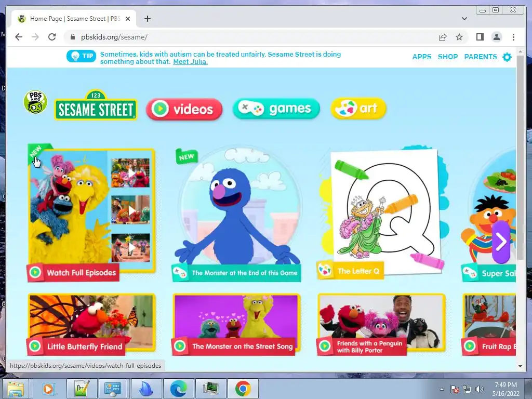Open SHOP in the top menu
Viewport: 532px width, 399px height.
tap(448, 57)
